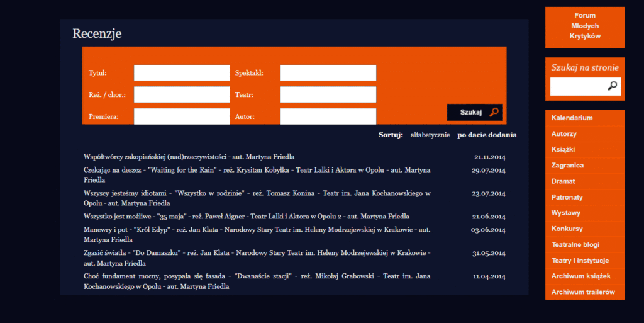Click the Premiera input field
This screenshot has width=644, height=323.
(182, 116)
